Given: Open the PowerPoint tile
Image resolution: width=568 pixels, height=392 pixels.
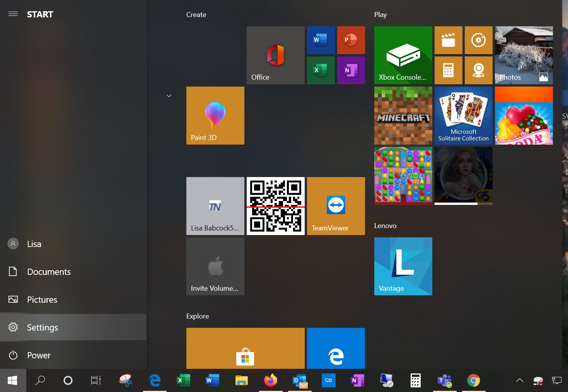Looking at the screenshot, I should click(351, 40).
